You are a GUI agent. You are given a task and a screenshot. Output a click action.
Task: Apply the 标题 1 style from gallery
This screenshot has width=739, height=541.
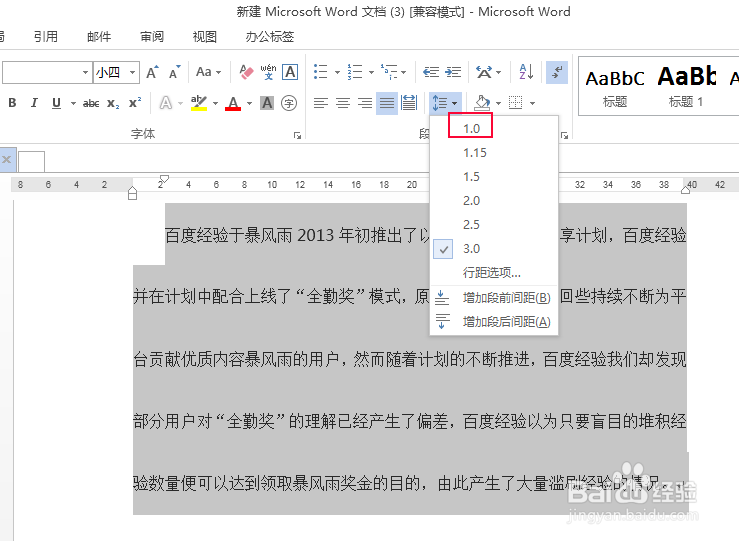(x=686, y=88)
